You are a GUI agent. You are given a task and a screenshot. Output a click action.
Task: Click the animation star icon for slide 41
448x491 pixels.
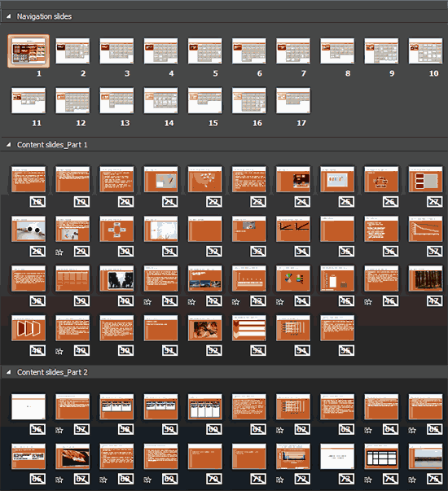tap(147, 301)
